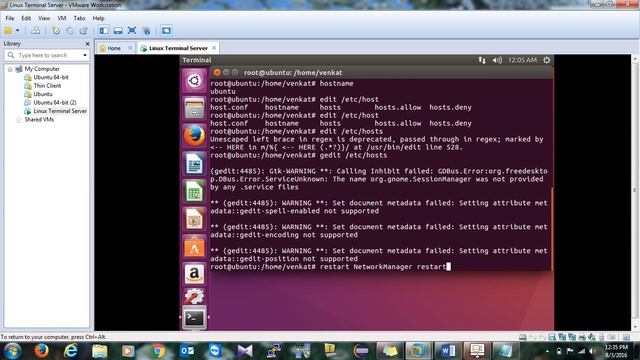The height and width of the screenshot is (360, 640).
Task: Click the terminal command prompt line
Action: click(x=331, y=267)
